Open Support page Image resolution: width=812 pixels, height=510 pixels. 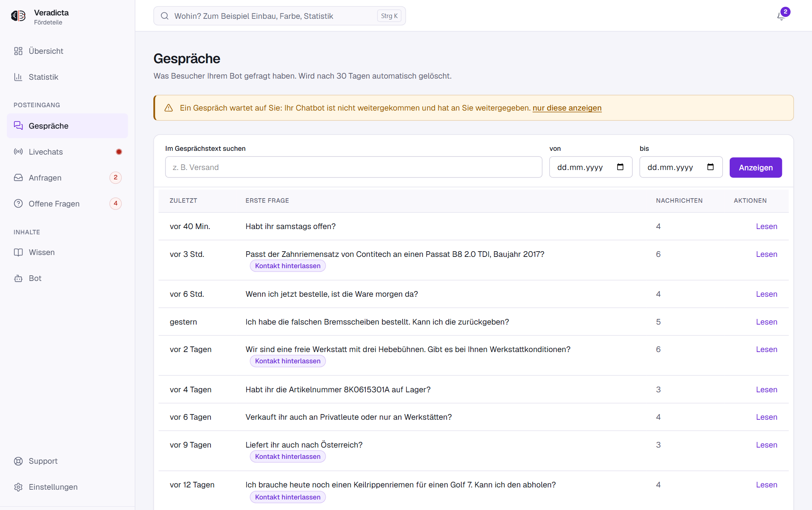(67, 461)
